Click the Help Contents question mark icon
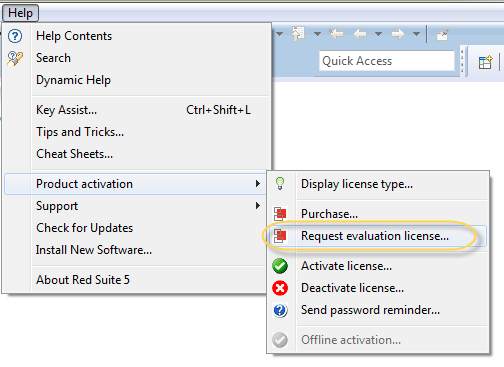 pyautogui.click(x=15, y=36)
